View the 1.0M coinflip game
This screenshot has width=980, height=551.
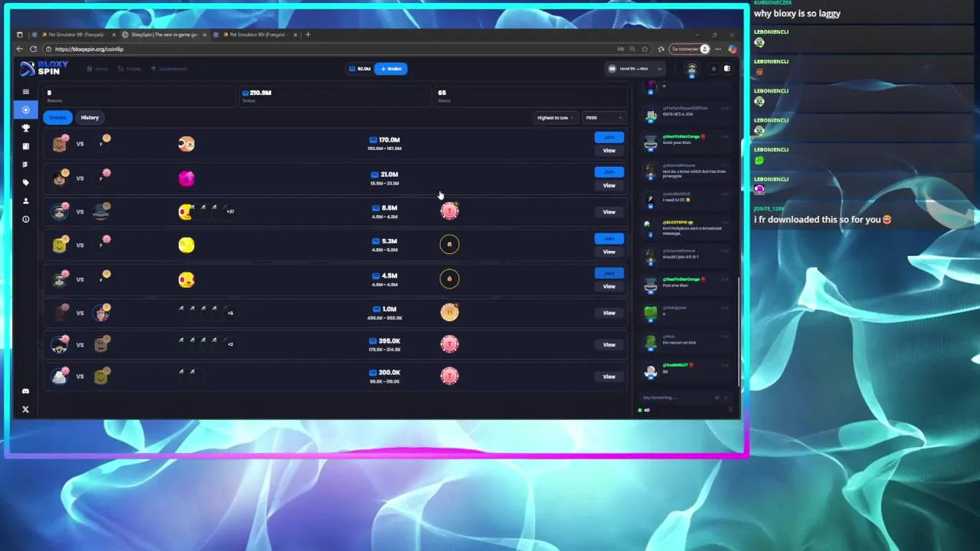pyautogui.click(x=609, y=313)
